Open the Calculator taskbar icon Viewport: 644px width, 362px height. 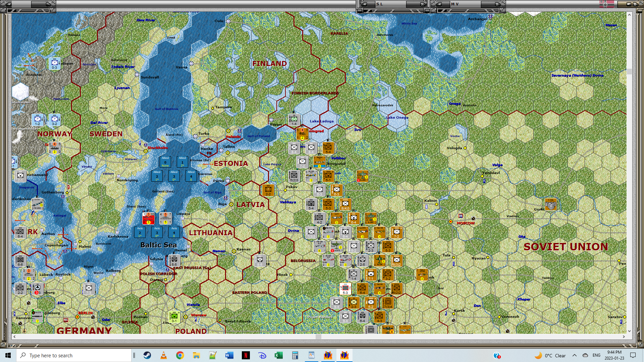point(295,355)
